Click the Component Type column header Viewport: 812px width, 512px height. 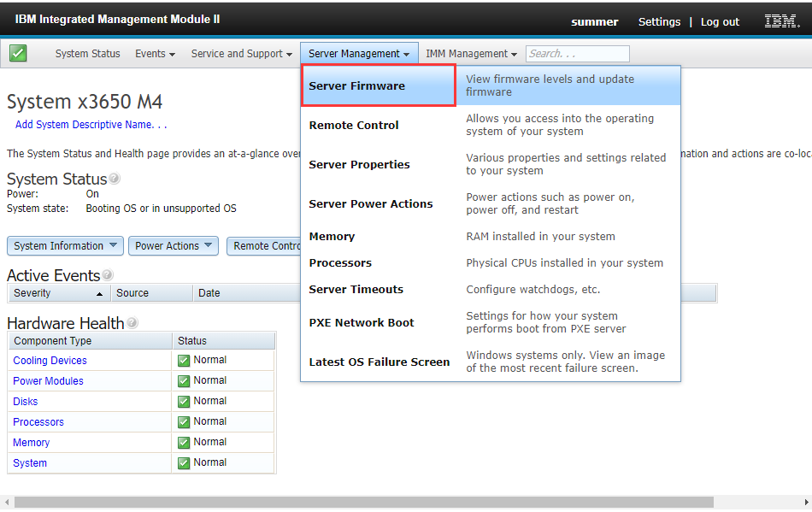tap(90, 341)
